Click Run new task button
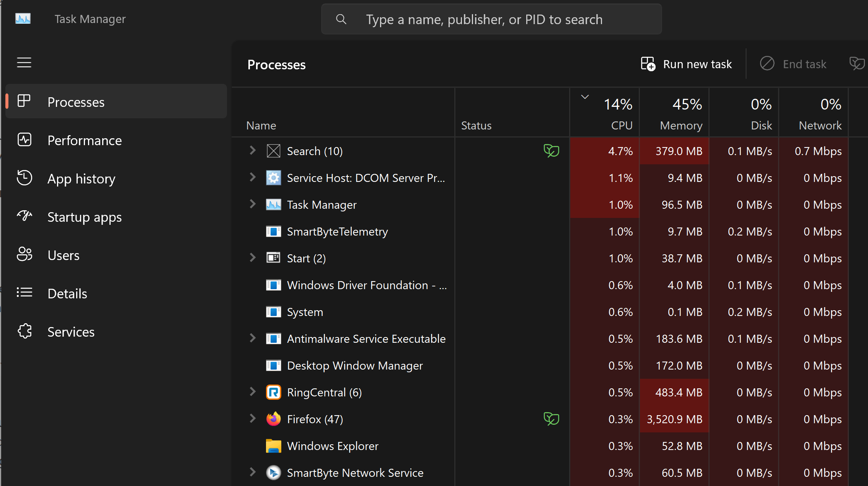The height and width of the screenshot is (486, 868). coord(687,64)
